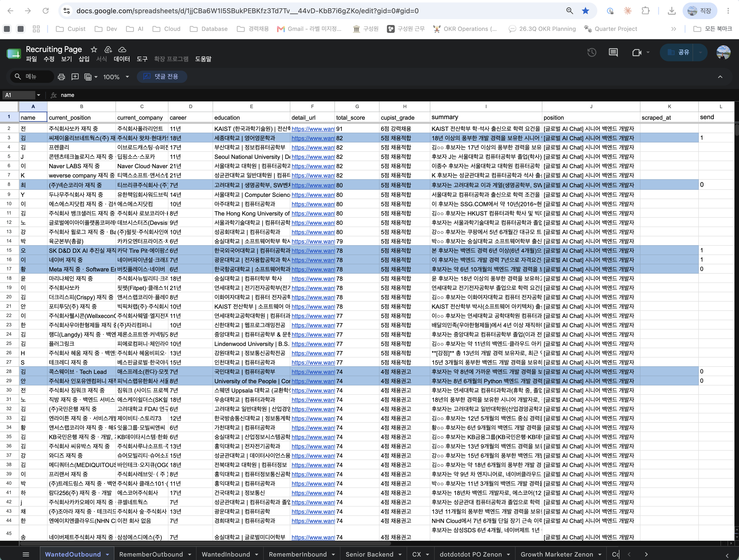Click the site info icon in address bar

67,11
